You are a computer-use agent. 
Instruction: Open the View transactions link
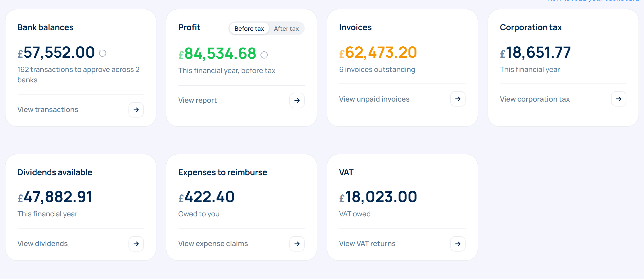(48, 110)
